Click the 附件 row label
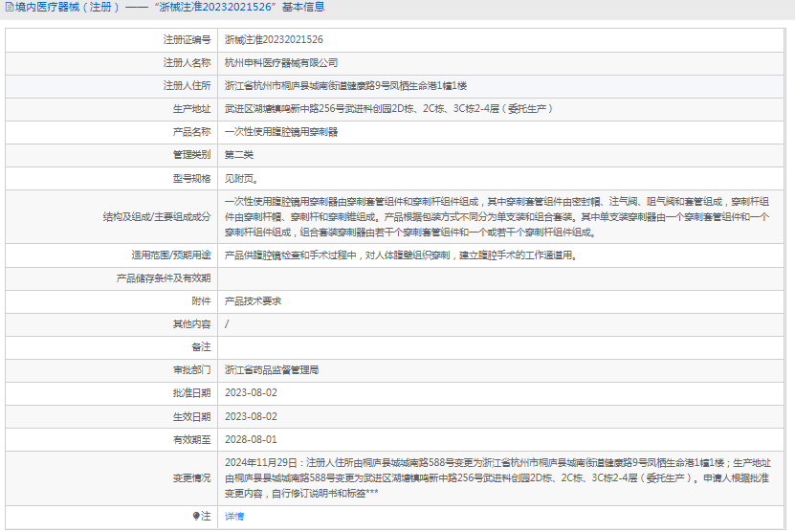Screen dimensions: 795x532 coord(201,300)
